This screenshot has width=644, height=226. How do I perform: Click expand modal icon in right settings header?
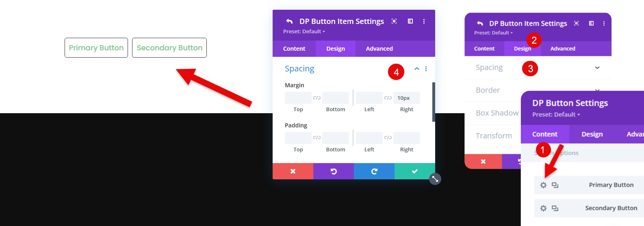(x=576, y=24)
